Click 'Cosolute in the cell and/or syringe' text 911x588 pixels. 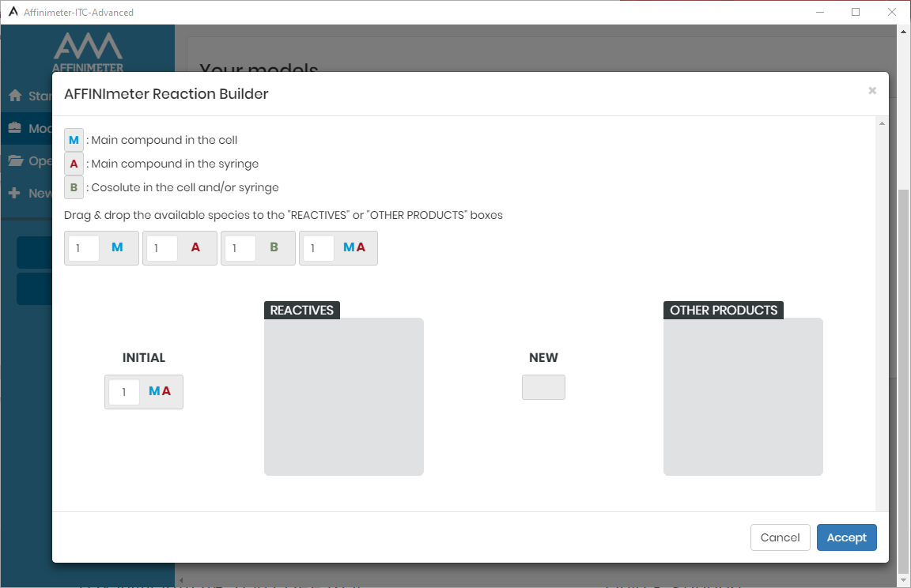(x=185, y=187)
